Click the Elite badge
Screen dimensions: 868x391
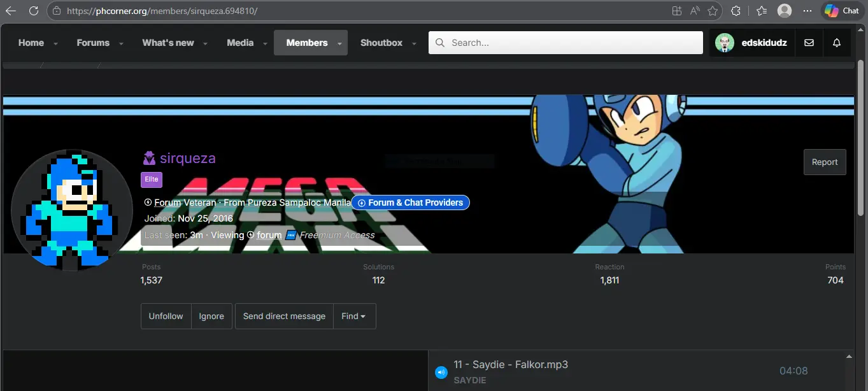click(152, 180)
